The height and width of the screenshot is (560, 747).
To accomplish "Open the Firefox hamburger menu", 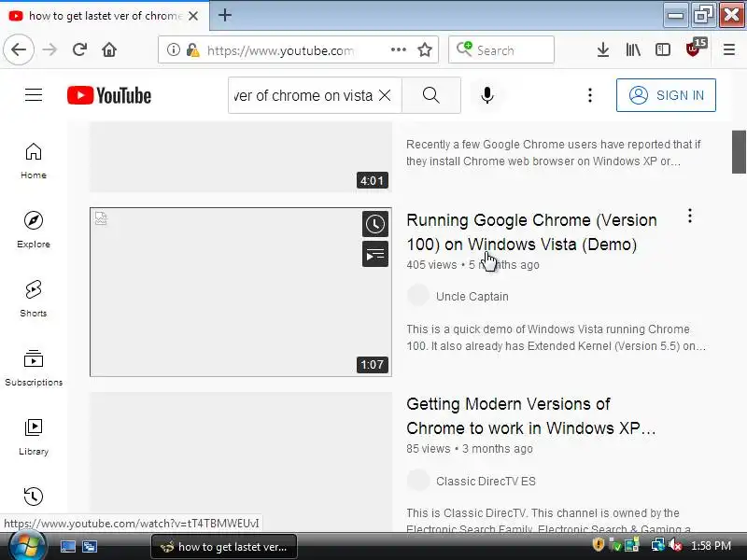I will [729, 49].
